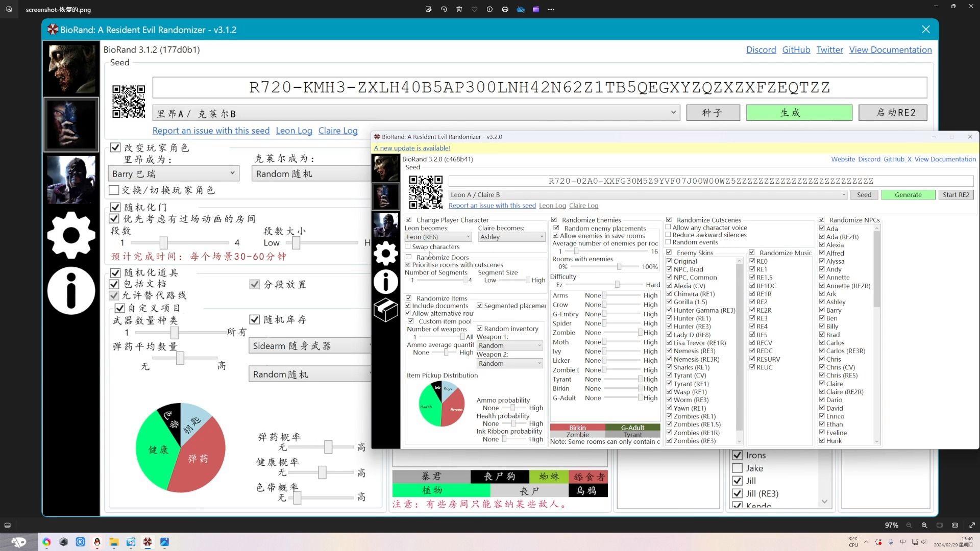
Task: Click the seed text field in v3.2.0
Action: 711,181
